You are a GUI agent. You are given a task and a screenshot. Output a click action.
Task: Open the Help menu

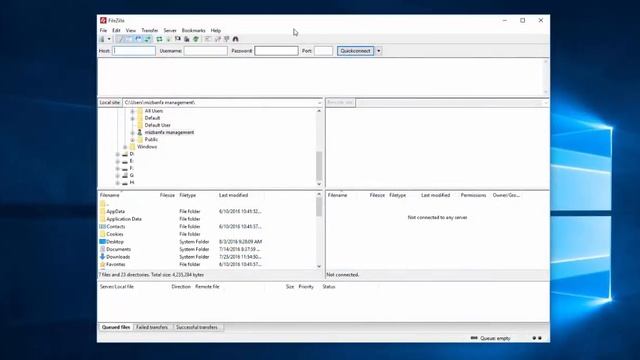pos(216,31)
